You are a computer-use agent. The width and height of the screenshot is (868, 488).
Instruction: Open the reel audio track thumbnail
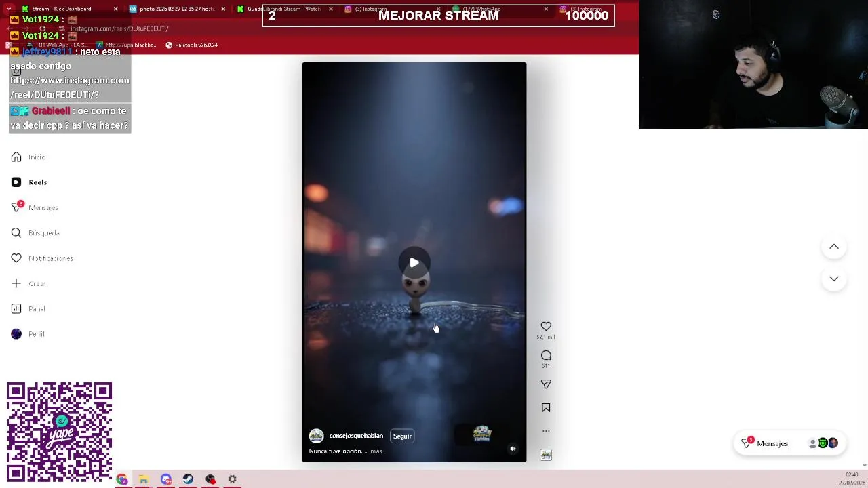coord(546,455)
